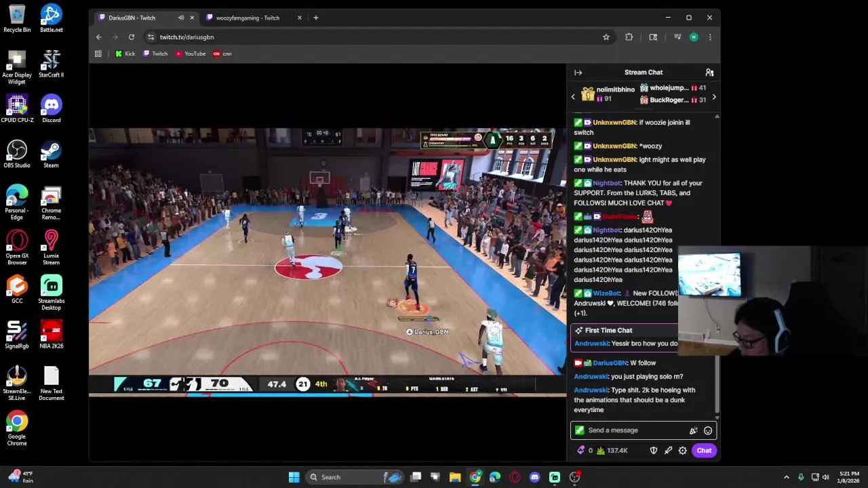Show next gift leaderboard entry
The image size is (868, 488).
point(714,97)
